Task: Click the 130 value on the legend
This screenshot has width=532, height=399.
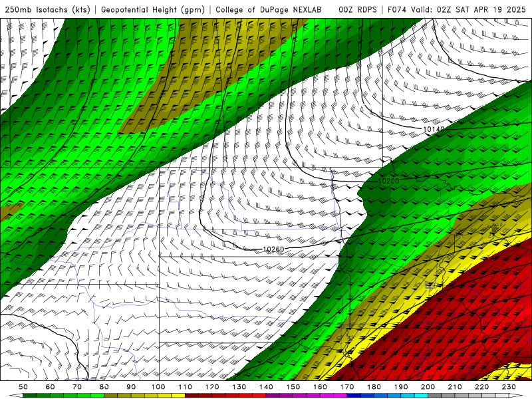Action: 239,387
